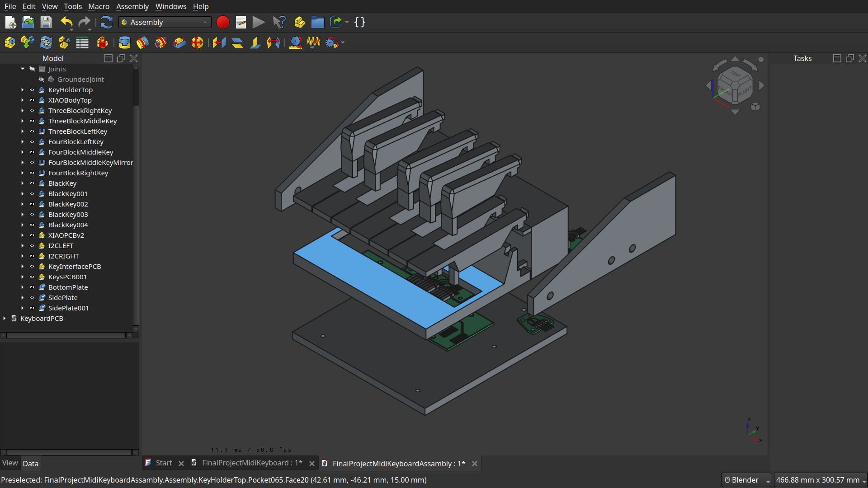868x488 pixels.
Task: Save the active document
Action: point(46,22)
